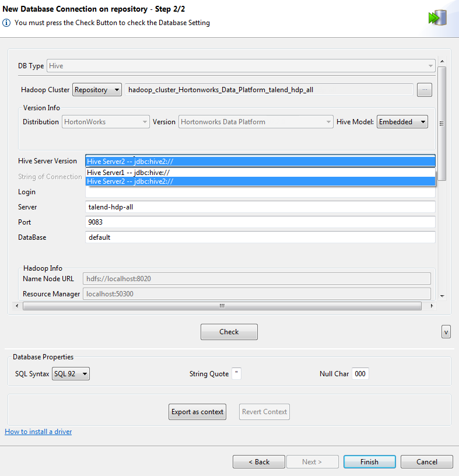
Task: Click the small 'v' expand button
Action: [x=446, y=332]
